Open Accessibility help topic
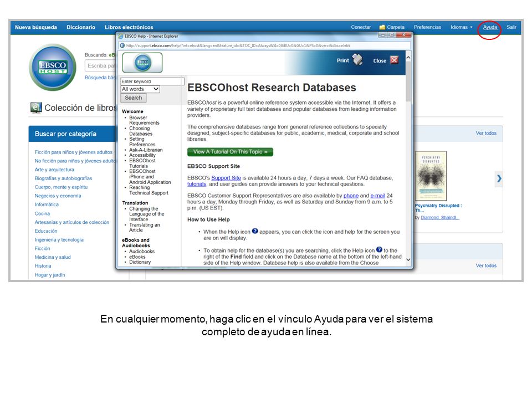The height and width of the screenshot is (399, 532). pyautogui.click(x=142, y=155)
